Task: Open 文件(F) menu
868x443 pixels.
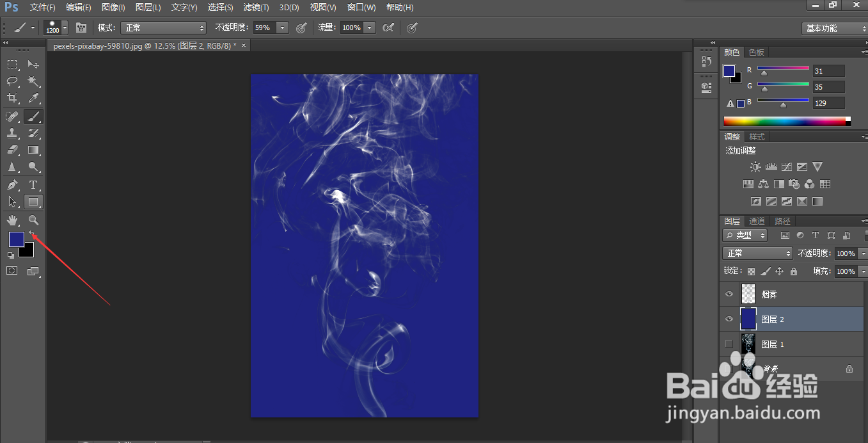Action: click(x=42, y=8)
